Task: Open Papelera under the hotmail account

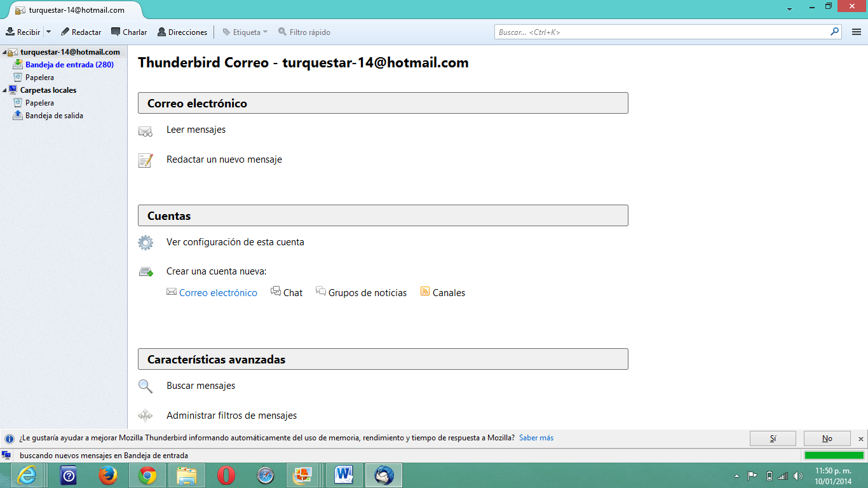Action: pyautogui.click(x=39, y=78)
